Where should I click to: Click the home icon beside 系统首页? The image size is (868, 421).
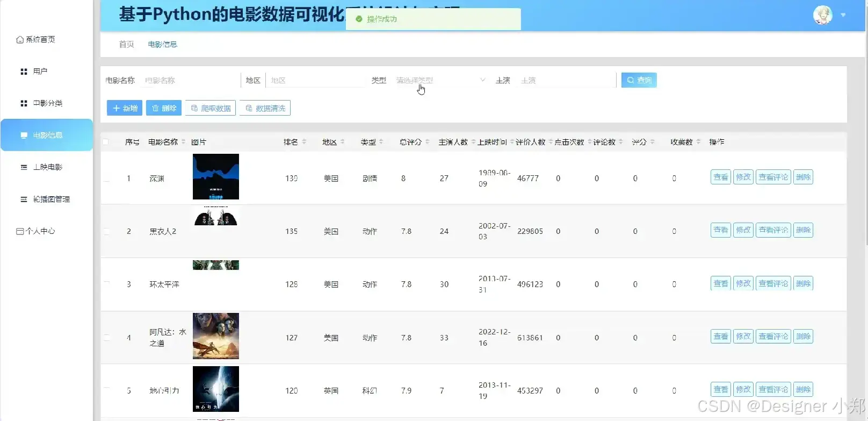(x=20, y=39)
